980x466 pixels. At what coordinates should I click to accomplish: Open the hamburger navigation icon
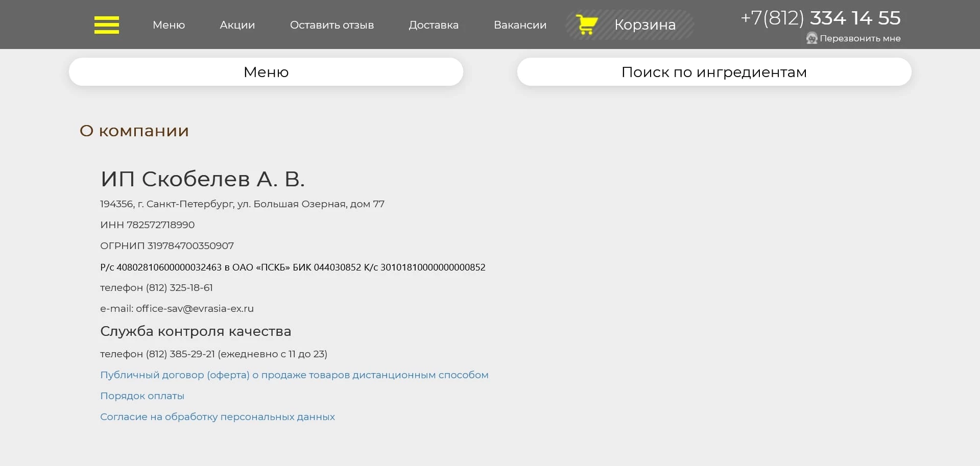[x=106, y=24]
